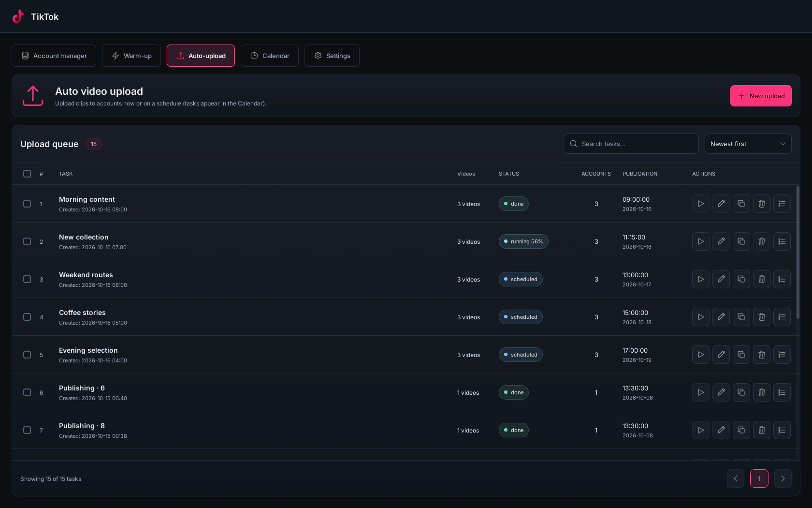
Task: Click the Weekend routes task name
Action: pos(86,275)
